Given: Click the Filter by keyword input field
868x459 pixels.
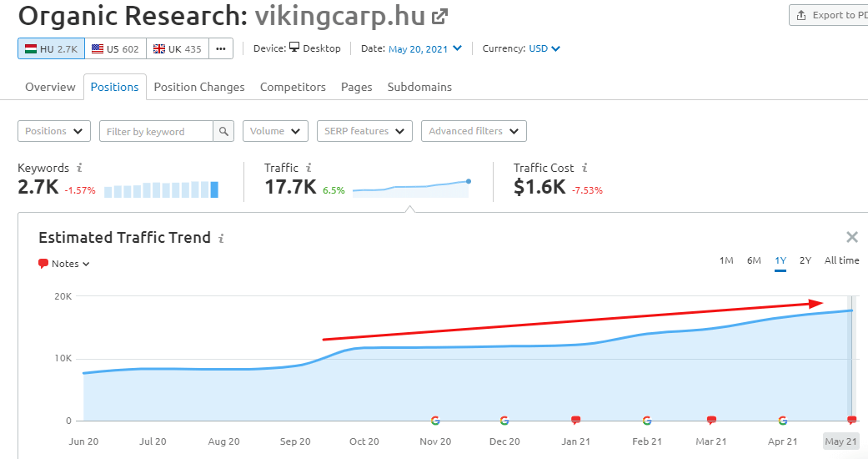Looking at the screenshot, I should [156, 131].
